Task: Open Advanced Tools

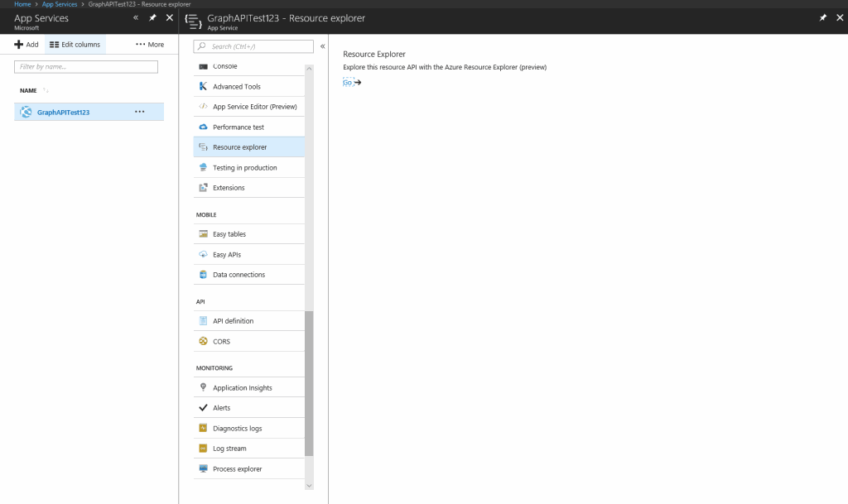Action: 248,86
